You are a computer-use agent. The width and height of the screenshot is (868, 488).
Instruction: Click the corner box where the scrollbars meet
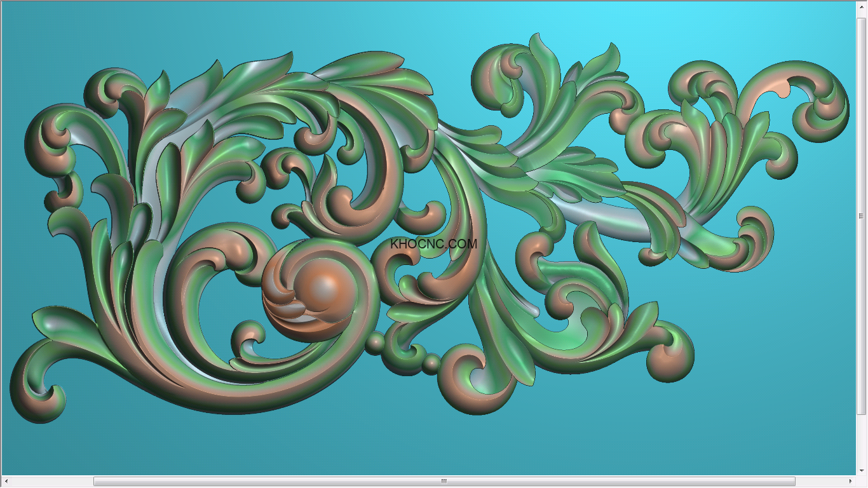(862, 482)
